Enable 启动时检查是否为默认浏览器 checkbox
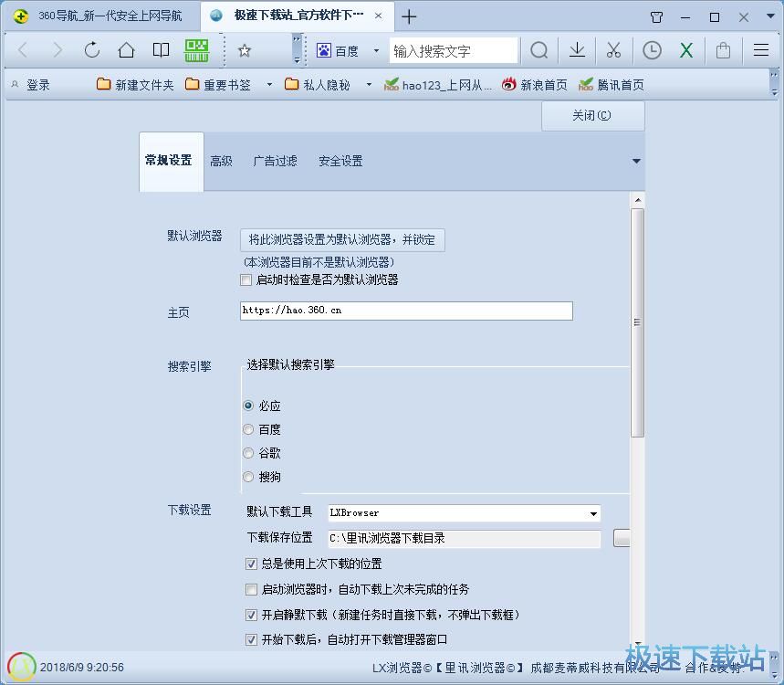784x685 pixels. click(x=246, y=280)
